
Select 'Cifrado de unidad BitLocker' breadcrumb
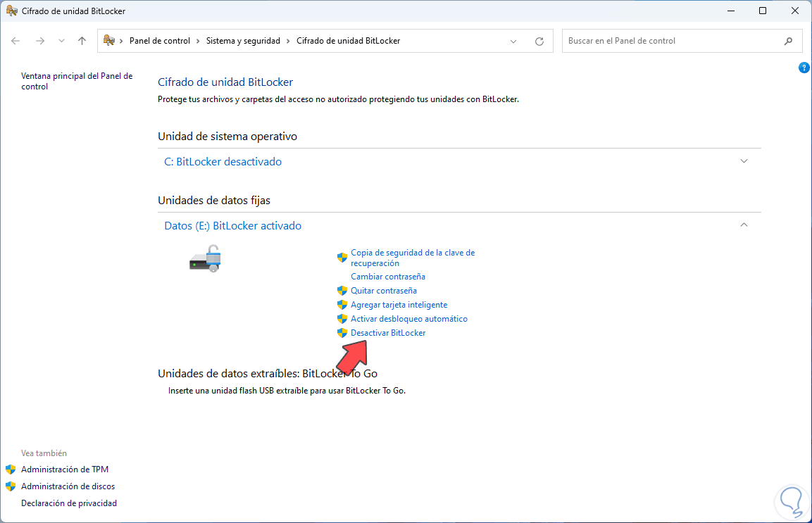point(348,41)
